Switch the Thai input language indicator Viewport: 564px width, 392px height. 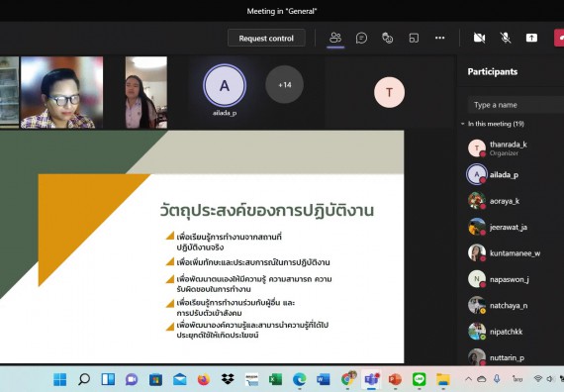517,379
